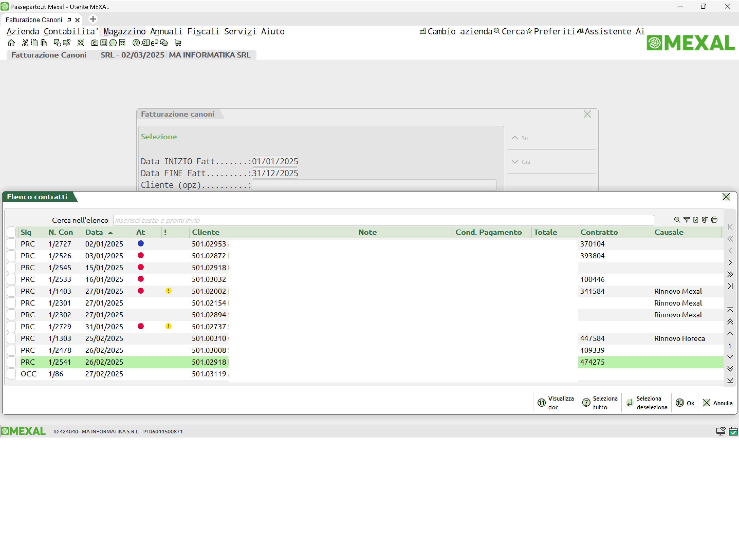Viewport: 739px width, 560px height.
Task: Click the home icon in the toolbar
Action: (x=11, y=43)
